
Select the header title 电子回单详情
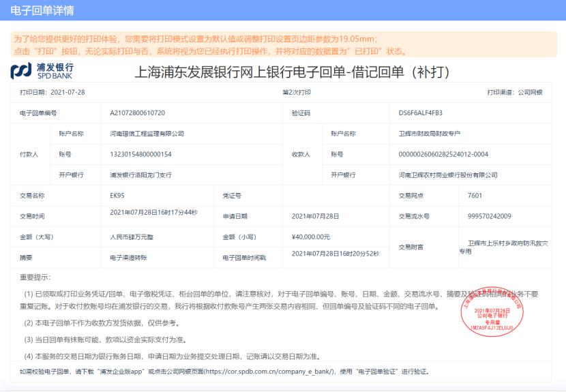[42, 10]
